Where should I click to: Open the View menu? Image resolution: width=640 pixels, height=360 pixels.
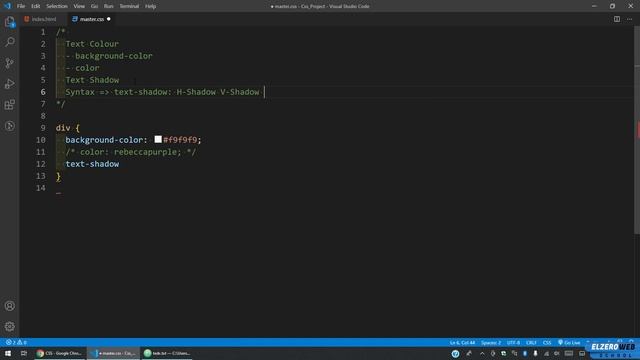[79, 6]
